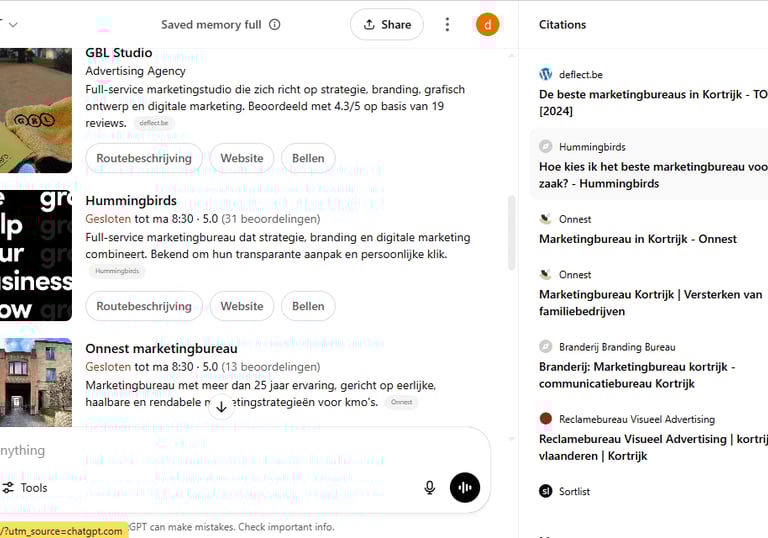
Task: Open the three-dot more options menu
Action: pos(447,25)
